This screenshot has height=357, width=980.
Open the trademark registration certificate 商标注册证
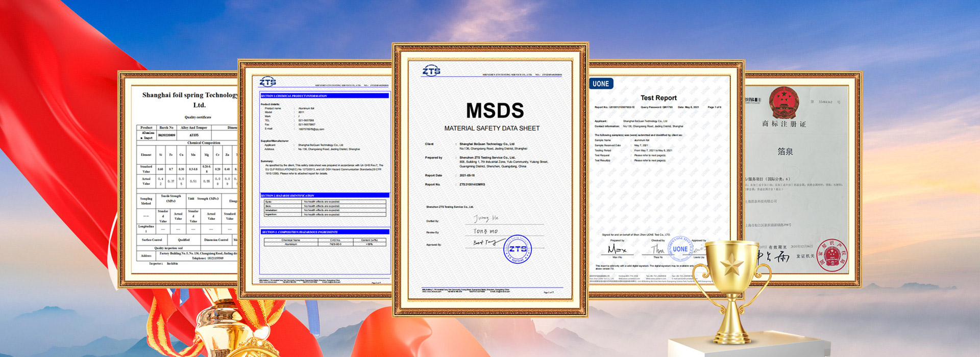point(802,180)
